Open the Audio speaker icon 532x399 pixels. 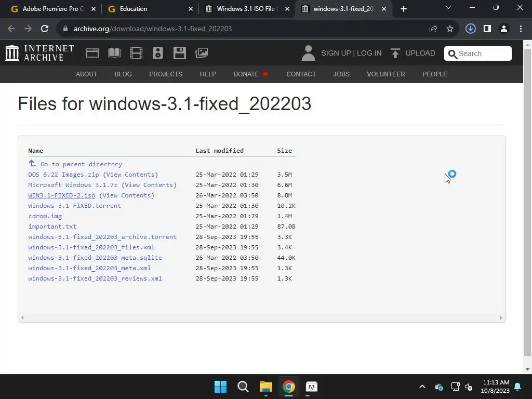click(158, 53)
